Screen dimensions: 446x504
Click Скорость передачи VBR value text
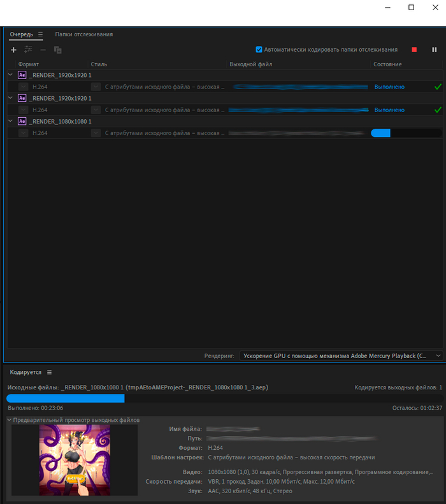click(281, 482)
